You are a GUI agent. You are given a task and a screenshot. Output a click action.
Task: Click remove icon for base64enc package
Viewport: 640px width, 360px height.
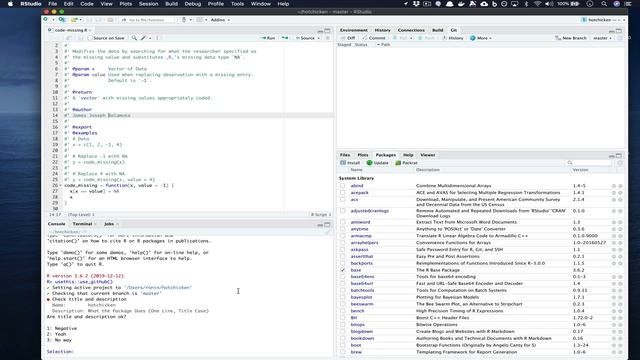(x=620, y=277)
